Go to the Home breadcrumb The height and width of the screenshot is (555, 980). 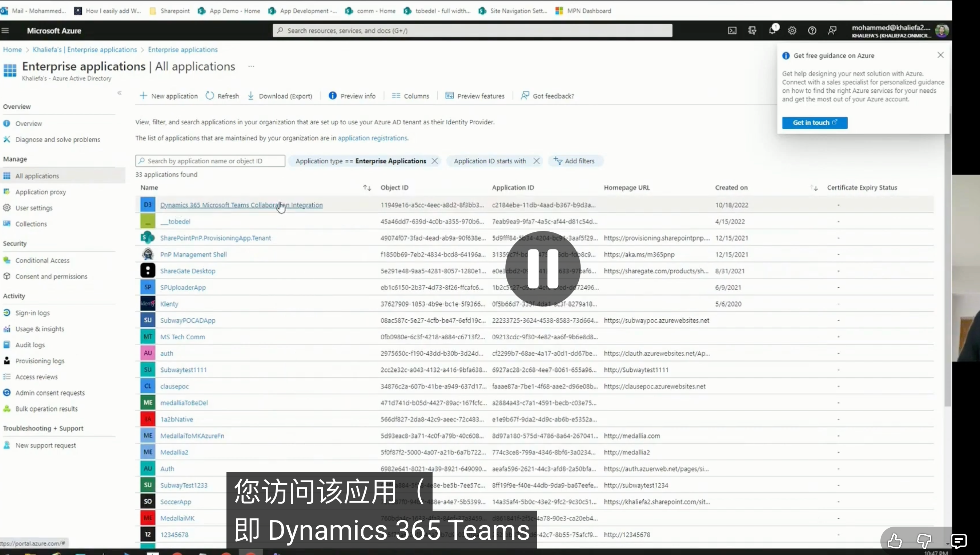click(x=12, y=49)
